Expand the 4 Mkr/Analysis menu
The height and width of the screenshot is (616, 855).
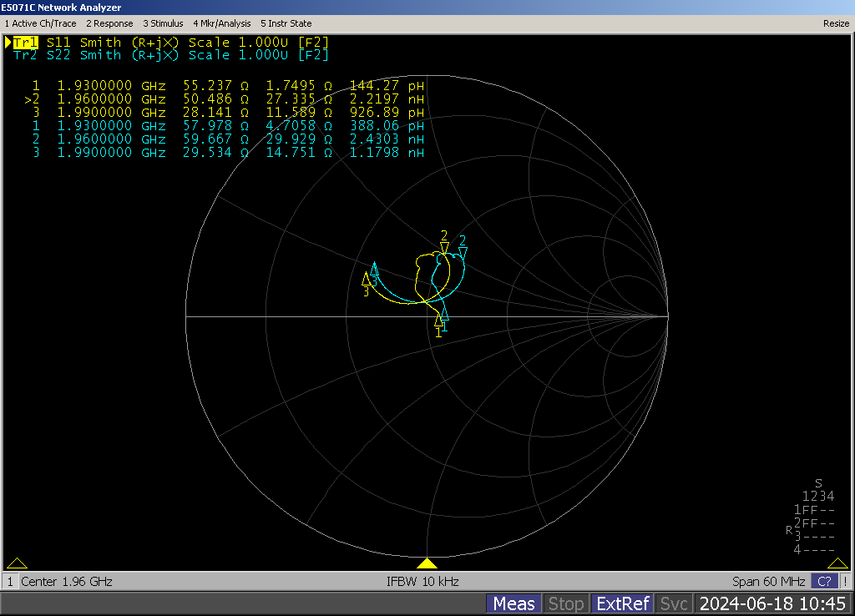click(221, 23)
